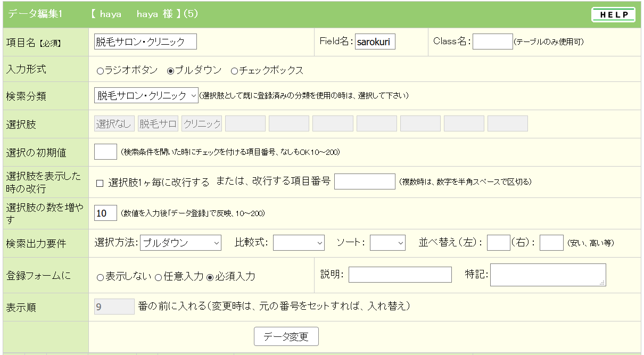644x355 pixels.
Task: Click the 選択の初期値 input box
Action: tap(105, 152)
